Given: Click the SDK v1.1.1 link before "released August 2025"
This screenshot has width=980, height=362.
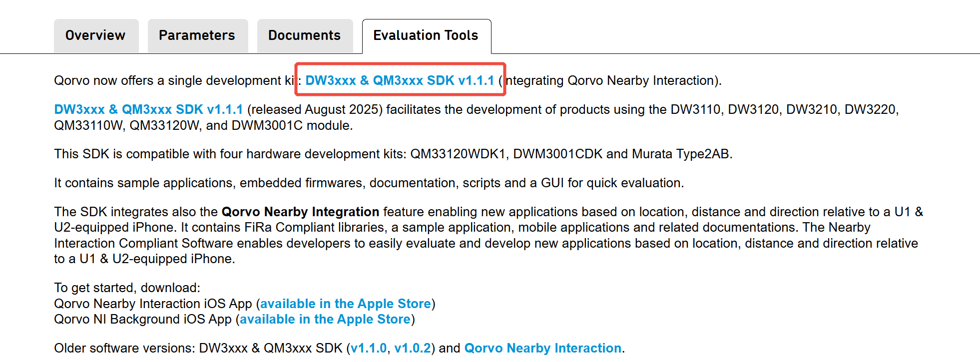Looking at the screenshot, I should coord(148,109).
